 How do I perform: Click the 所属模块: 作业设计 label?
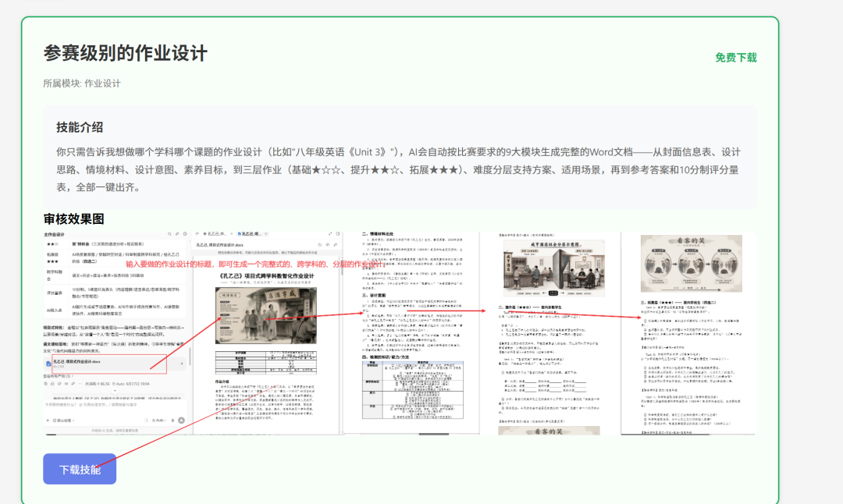point(82,83)
